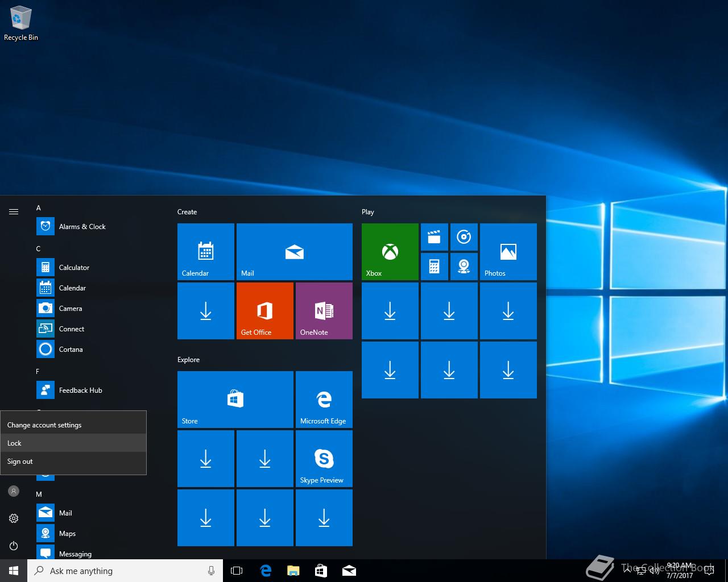Open the small Calculator tile
728x582 pixels.
[435, 267]
